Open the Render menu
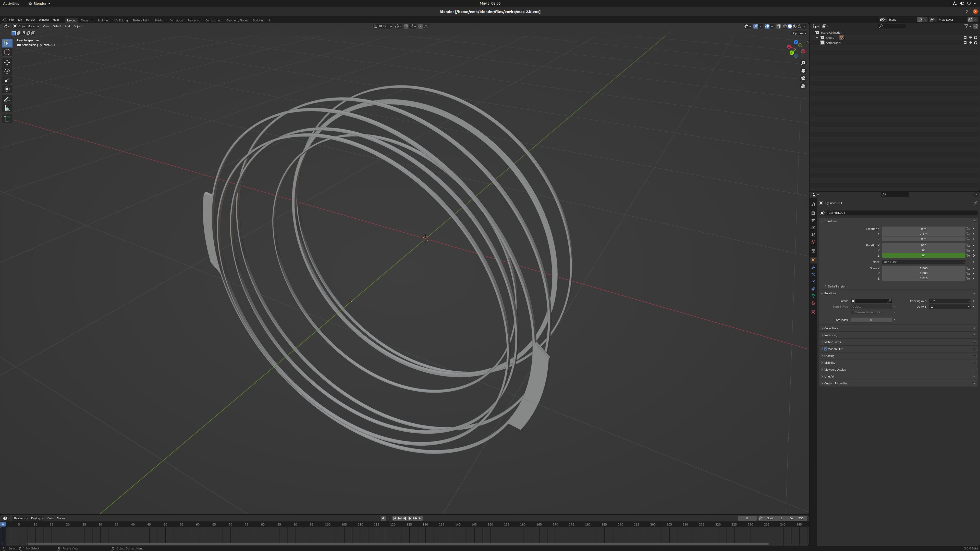This screenshot has height=551, width=980. tap(30, 20)
